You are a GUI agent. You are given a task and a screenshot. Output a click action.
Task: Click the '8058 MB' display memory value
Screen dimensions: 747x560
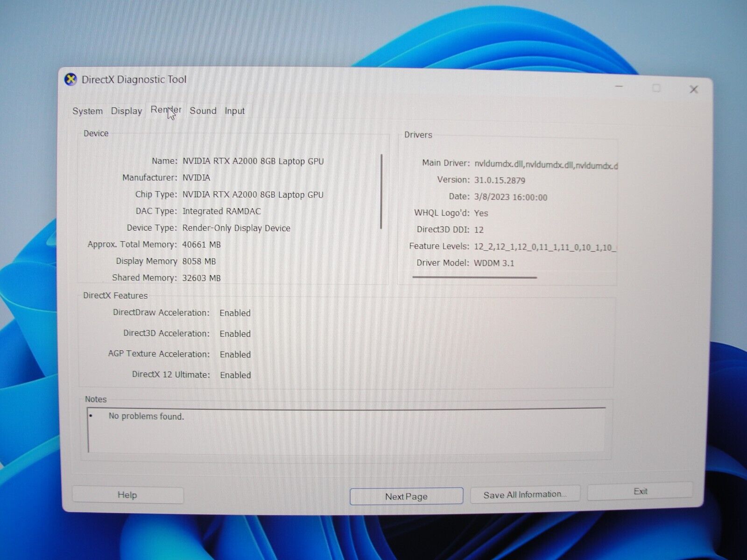point(199,262)
